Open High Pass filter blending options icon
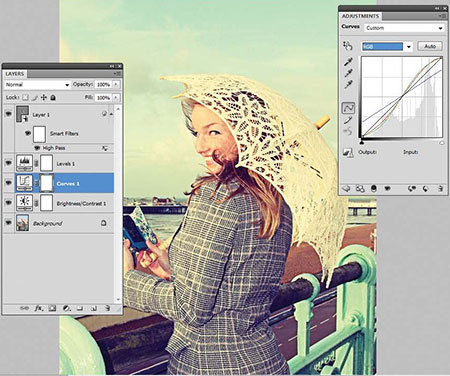The image size is (450, 376). click(104, 148)
